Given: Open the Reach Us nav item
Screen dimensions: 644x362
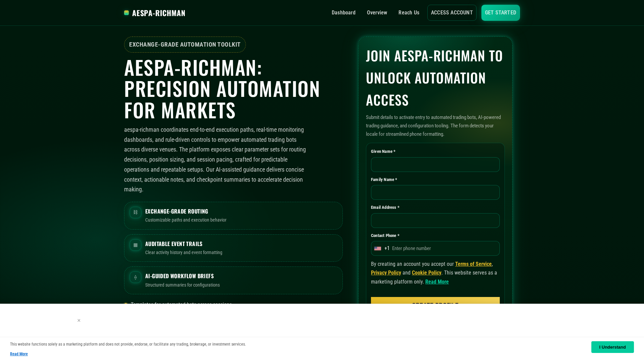Looking at the screenshot, I should tap(409, 13).
